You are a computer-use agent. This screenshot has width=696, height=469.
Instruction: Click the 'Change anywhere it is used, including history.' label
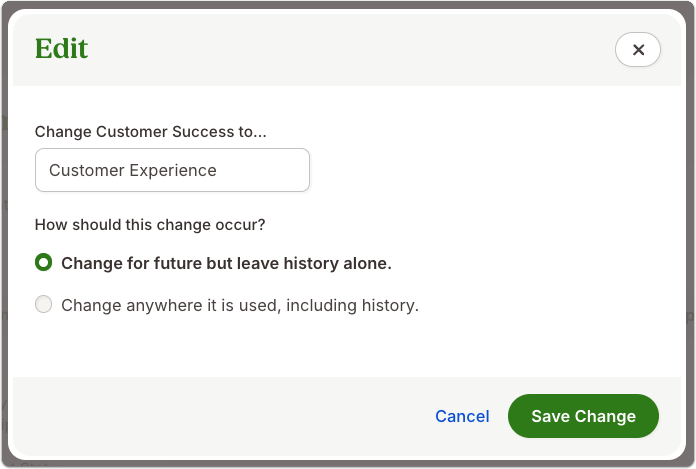click(240, 305)
